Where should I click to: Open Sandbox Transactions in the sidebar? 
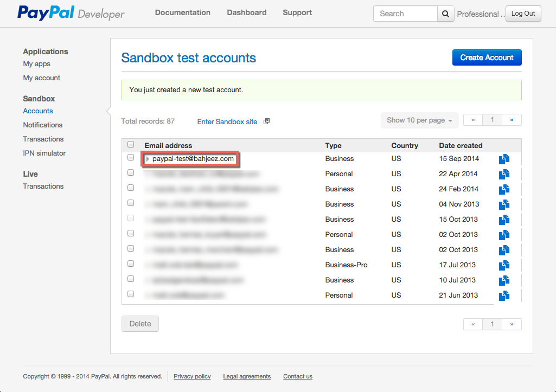point(43,139)
